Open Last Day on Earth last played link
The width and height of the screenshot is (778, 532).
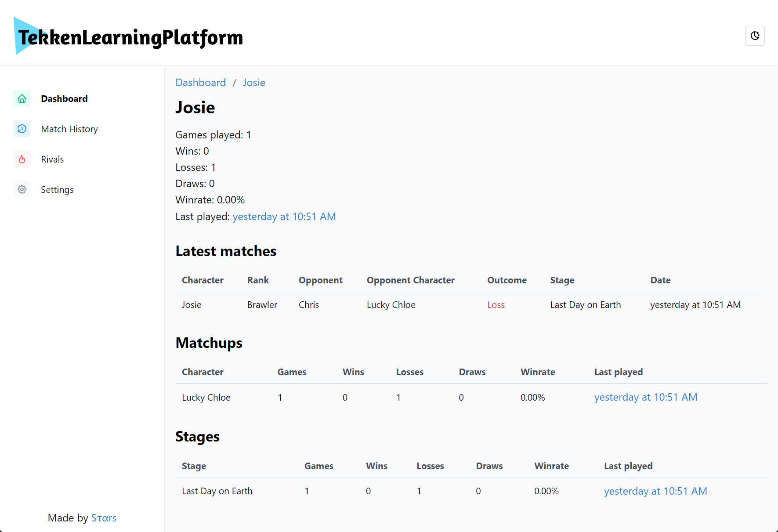click(x=655, y=491)
